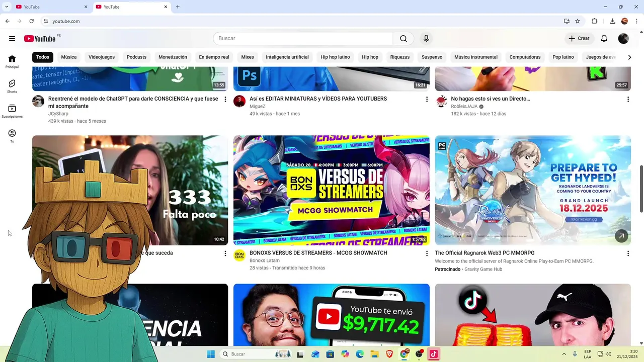This screenshot has height=362, width=644.
Task: Click the search magnifier button
Action: pos(404,39)
